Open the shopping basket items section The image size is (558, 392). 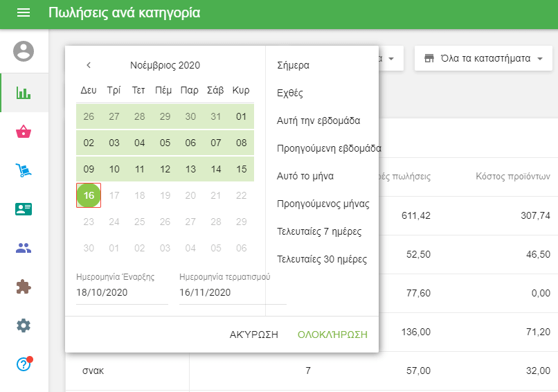coord(24,132)
